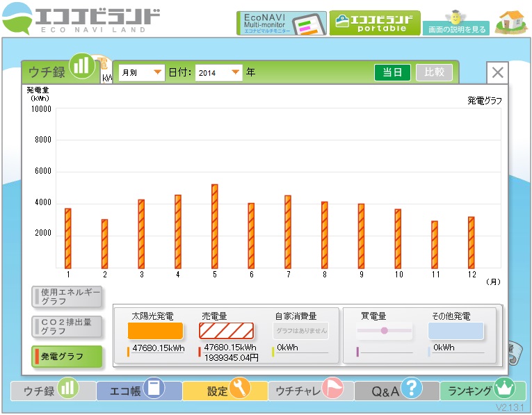Screen dimensions: 532x415
Task: Click the 比較 button
Action: 434,72
